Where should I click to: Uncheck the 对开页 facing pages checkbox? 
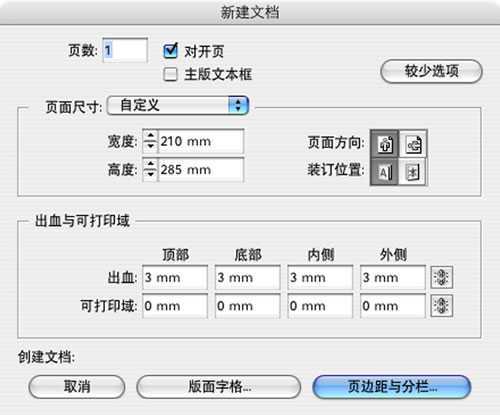171,51
